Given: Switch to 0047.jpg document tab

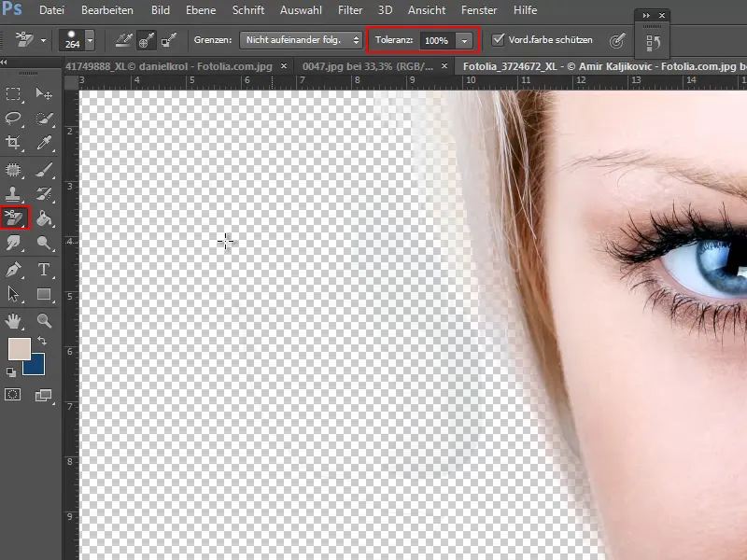Looking at the screenshot, I should (x=367, y=66).
